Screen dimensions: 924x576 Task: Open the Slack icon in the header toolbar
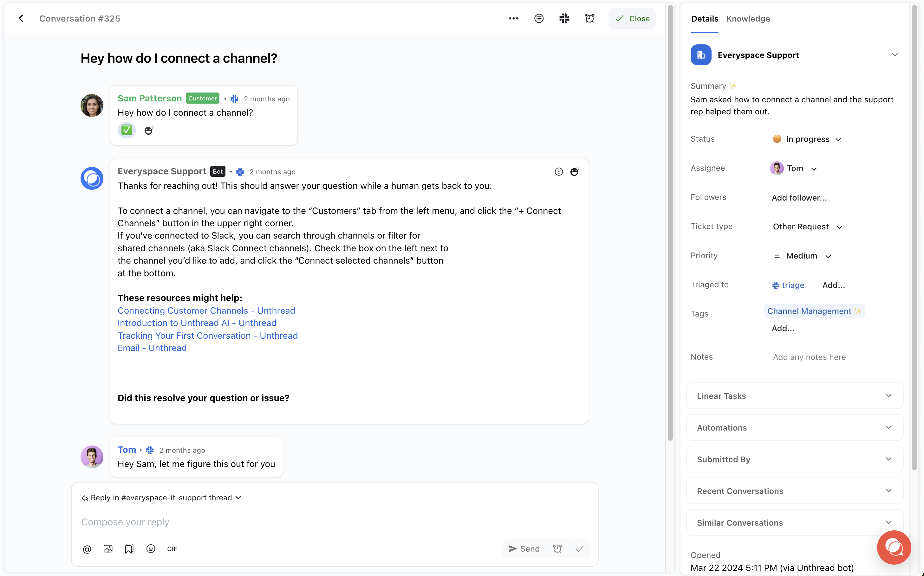point(564,18)
